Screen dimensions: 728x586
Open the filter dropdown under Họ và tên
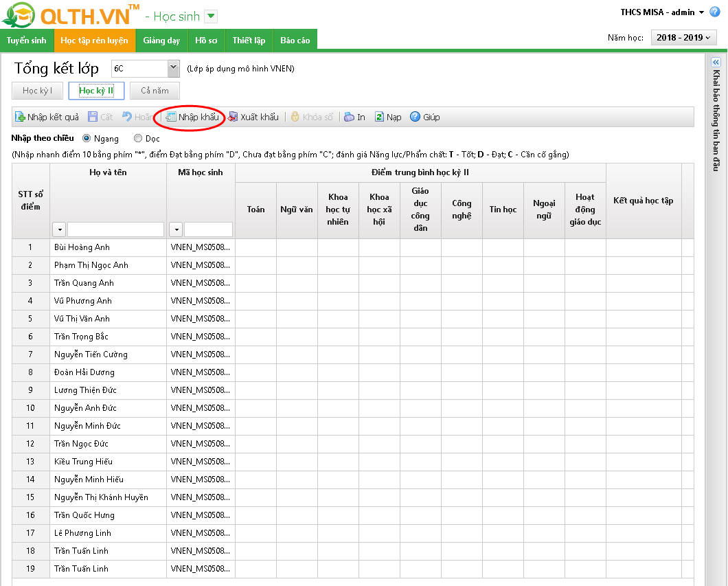(59, 229)
